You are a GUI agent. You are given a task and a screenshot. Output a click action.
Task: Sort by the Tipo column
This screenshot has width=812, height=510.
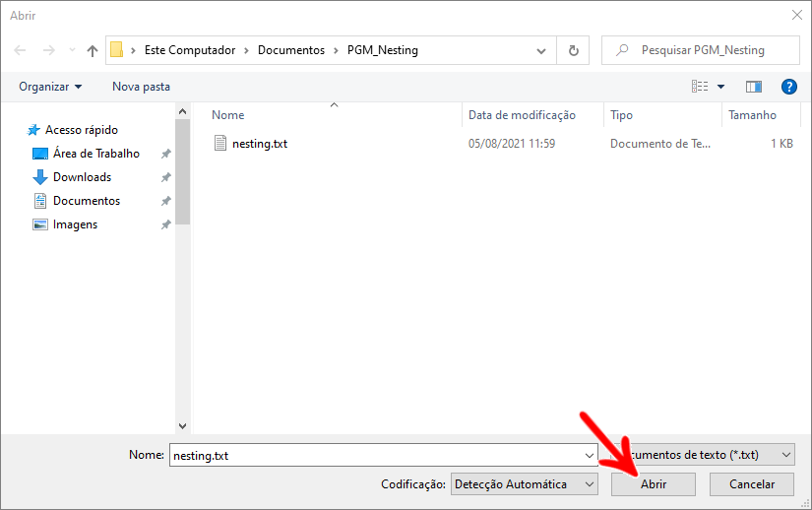621,115
